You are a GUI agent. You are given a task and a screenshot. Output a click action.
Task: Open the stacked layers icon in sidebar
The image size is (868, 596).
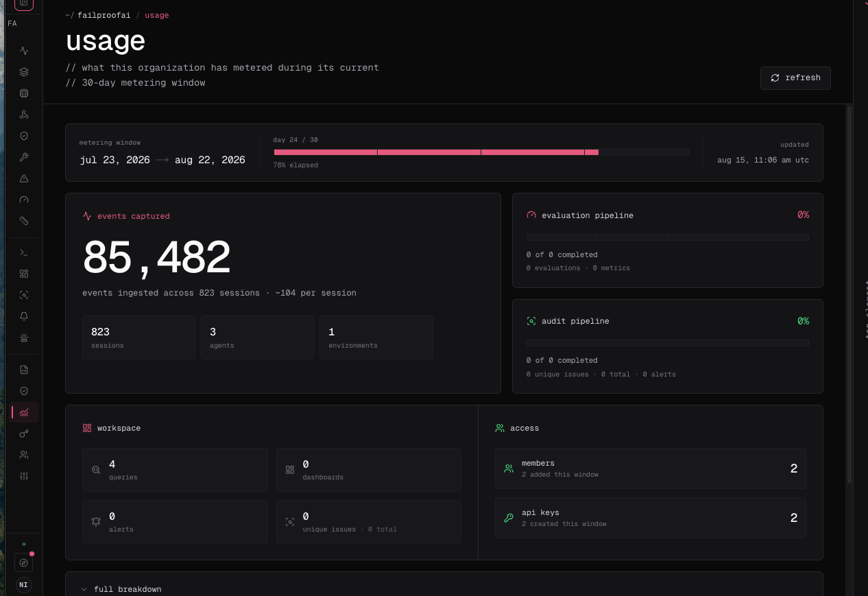click(24, 72)
